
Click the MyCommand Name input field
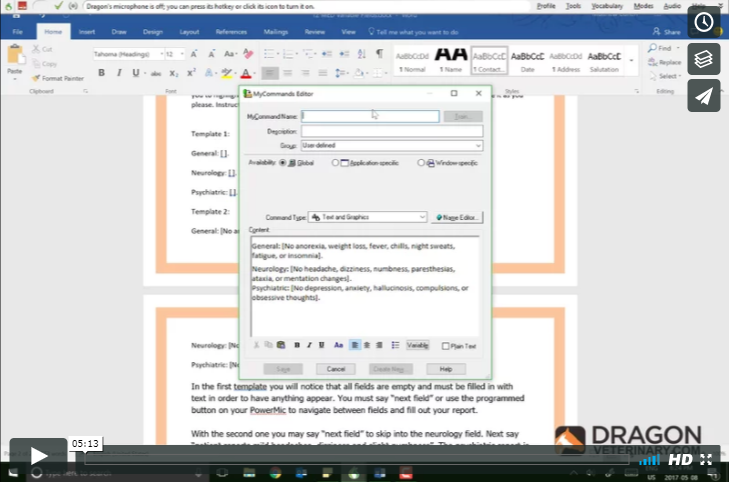pos(370,116)
